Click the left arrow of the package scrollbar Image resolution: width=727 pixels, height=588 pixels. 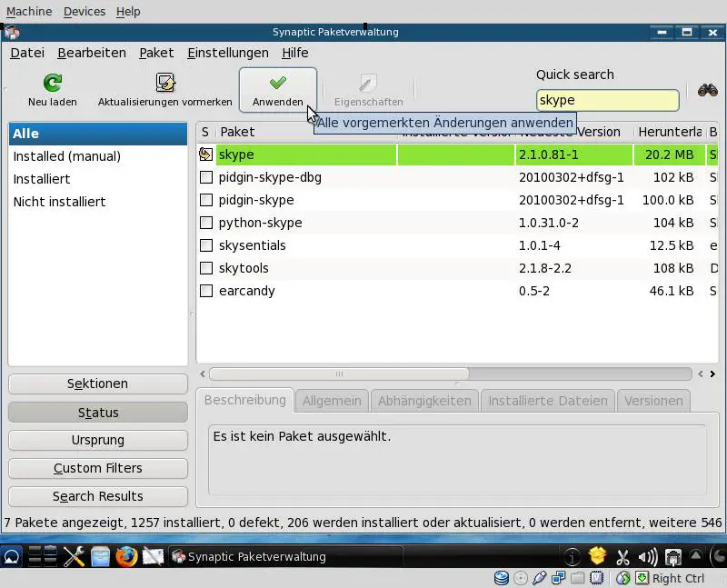(203, 374)
